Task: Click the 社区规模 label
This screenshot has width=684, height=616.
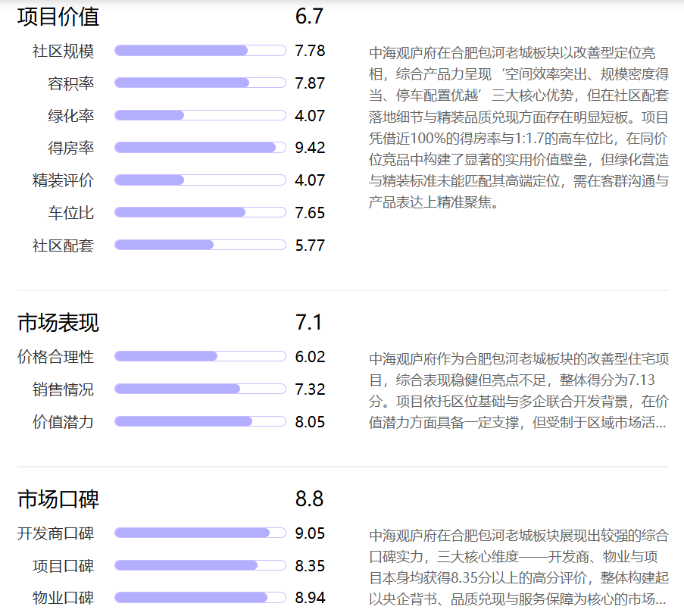Action: (64, 51)
